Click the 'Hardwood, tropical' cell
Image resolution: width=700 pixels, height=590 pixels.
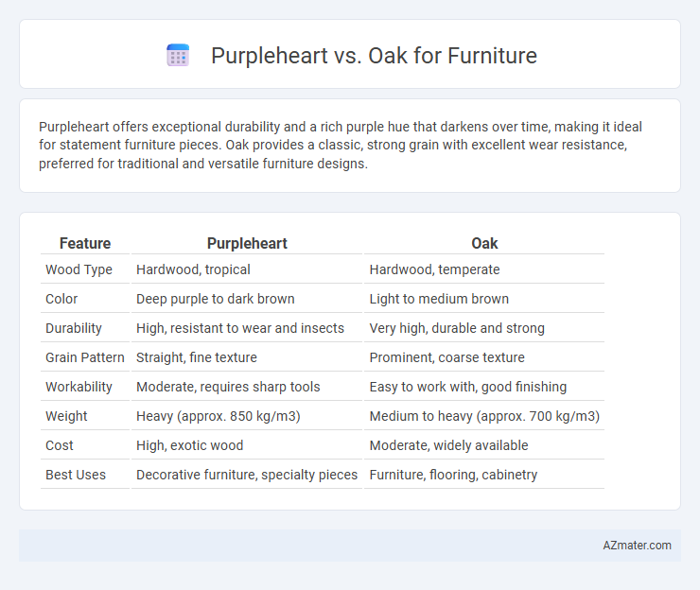point(193,269)
